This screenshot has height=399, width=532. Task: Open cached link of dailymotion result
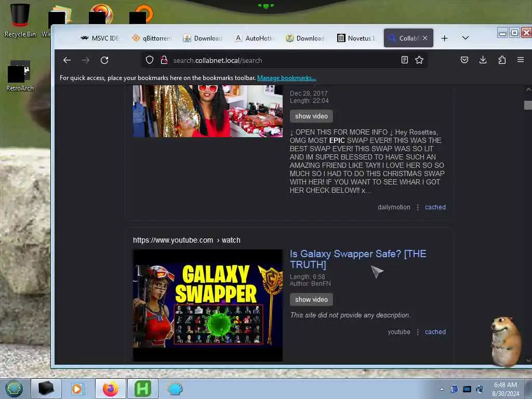pos(435,207)
